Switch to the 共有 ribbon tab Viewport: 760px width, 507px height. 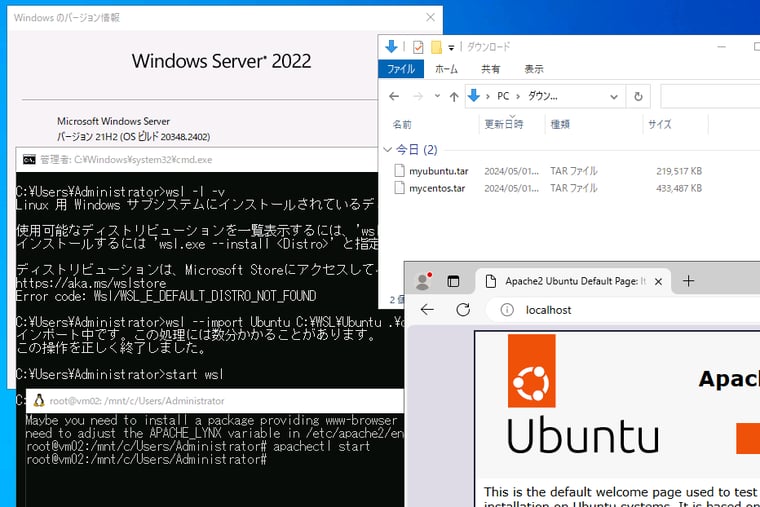pyautogui.click(x=490, y=69)
